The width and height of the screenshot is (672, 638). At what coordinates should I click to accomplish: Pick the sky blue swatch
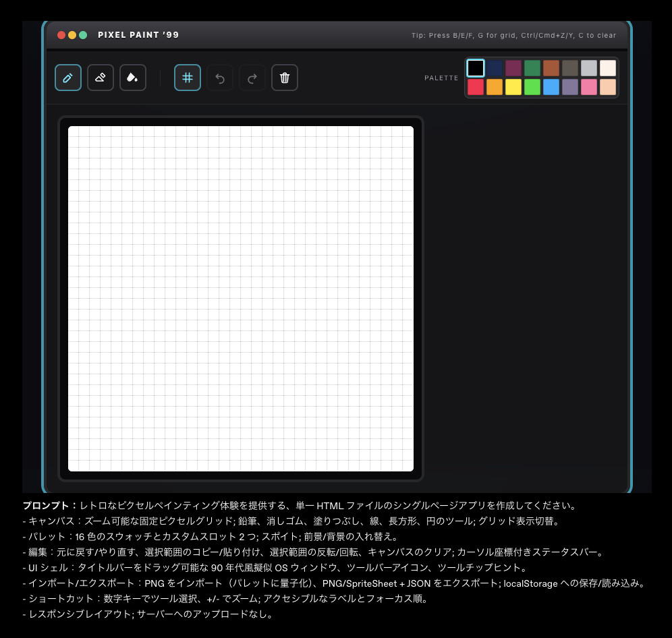tap(551, 87)
